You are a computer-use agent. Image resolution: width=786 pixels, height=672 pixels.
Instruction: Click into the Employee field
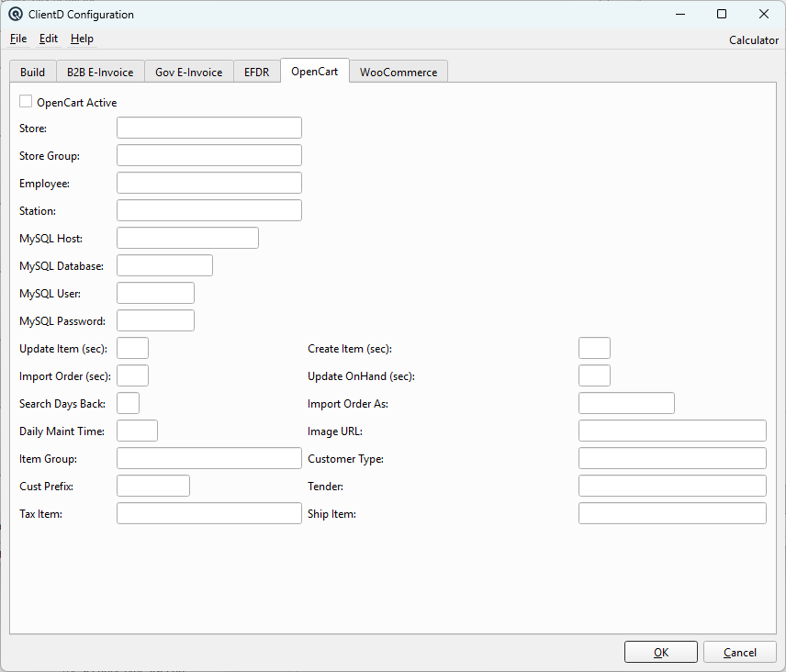pyautogui.click(x=209, y=183)
